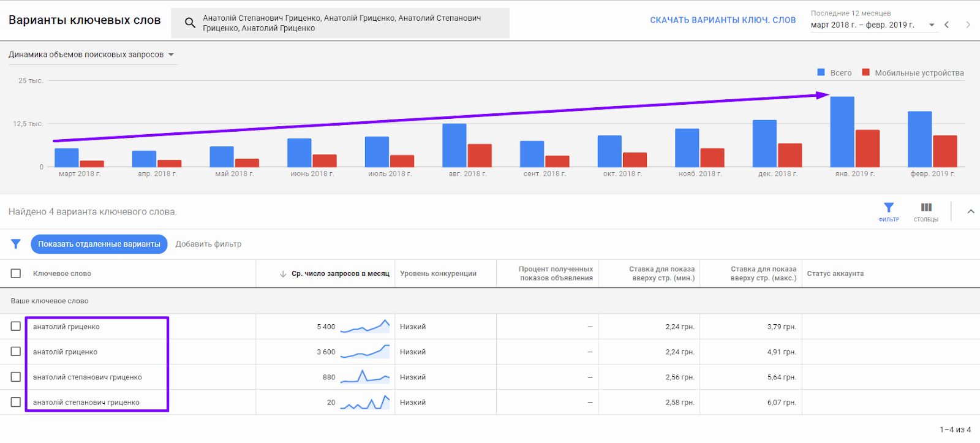Click the blue Всего legend swatch

821,72
